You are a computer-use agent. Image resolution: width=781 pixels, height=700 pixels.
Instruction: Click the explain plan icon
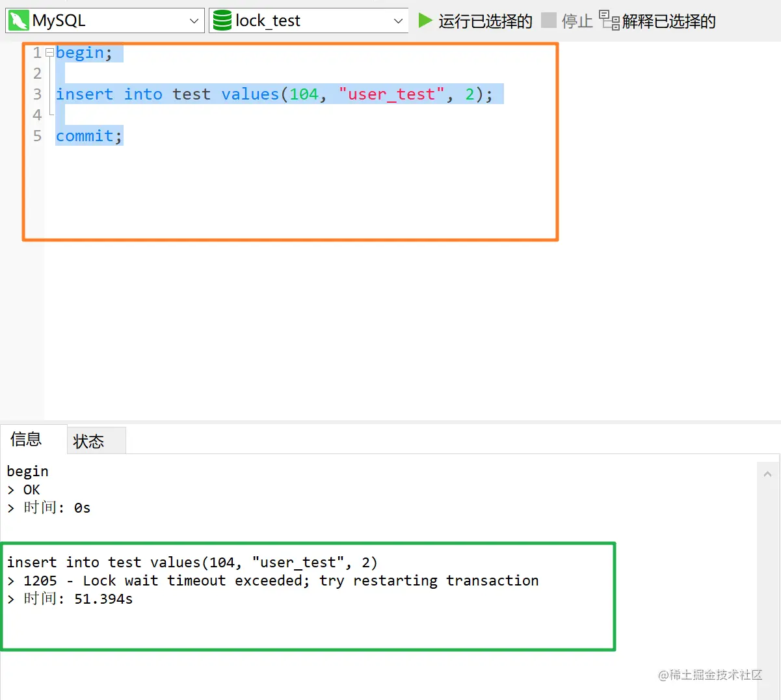(609, 21)
